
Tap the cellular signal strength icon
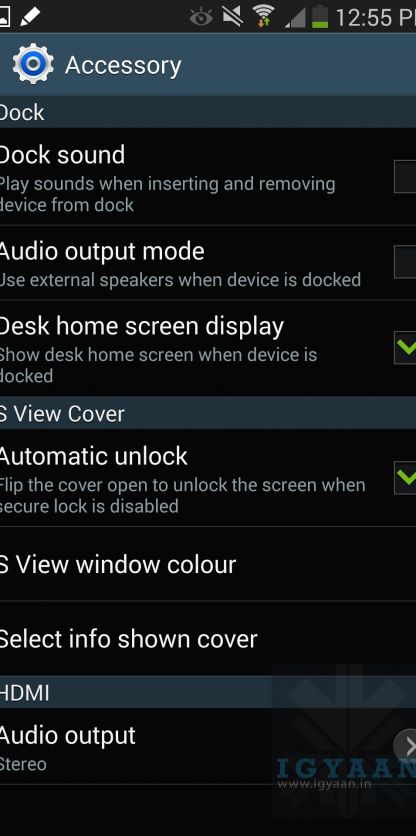(295, 18)
